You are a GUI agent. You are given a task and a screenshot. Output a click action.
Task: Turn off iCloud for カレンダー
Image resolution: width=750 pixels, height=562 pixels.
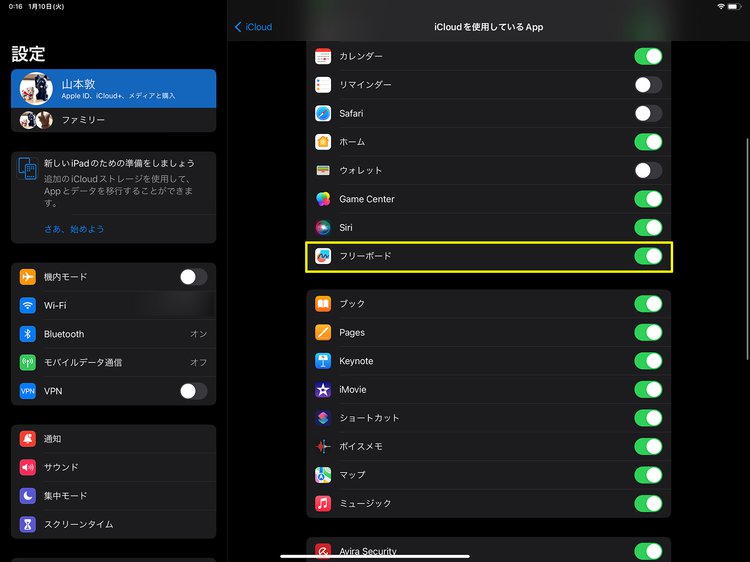pyautogui.click(x=648, y=56)
